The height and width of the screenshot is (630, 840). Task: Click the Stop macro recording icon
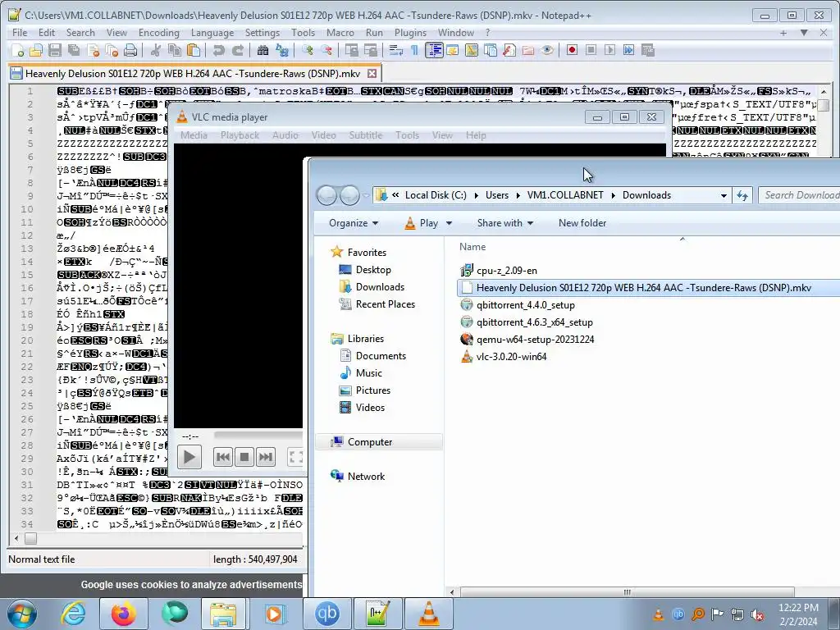[x=591, y=50]
